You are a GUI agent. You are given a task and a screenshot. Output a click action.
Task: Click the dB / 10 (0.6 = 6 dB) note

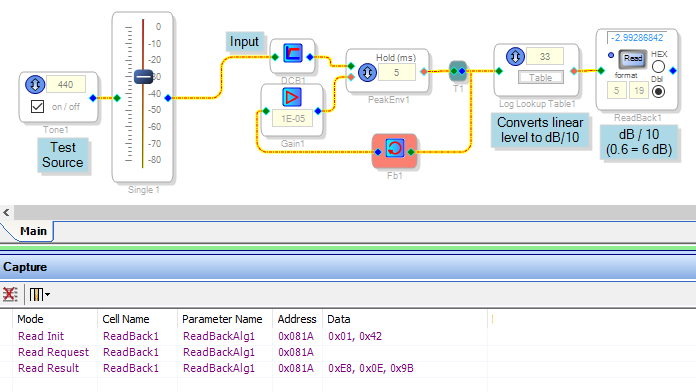click(639, 142)
